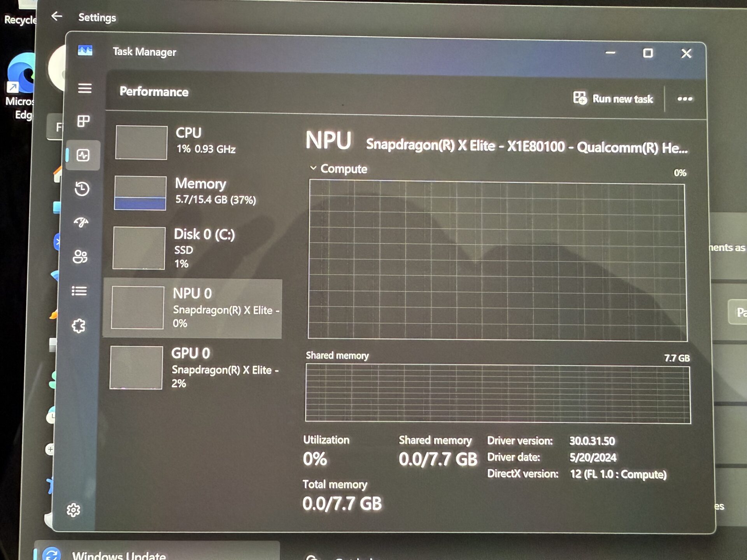
Task: Open the three-dot overflow menu
Action: click(684, 99)
